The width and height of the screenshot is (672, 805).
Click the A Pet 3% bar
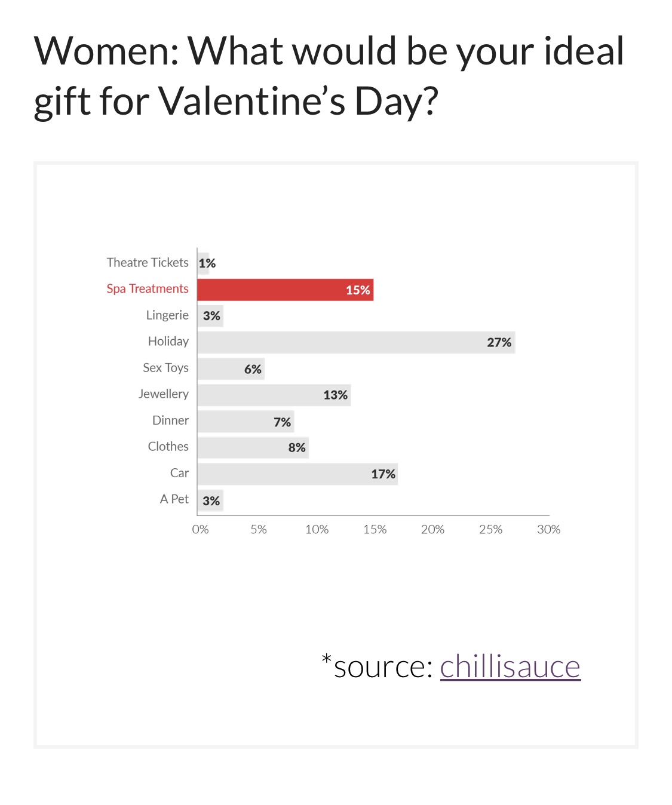tap(210, 500)
